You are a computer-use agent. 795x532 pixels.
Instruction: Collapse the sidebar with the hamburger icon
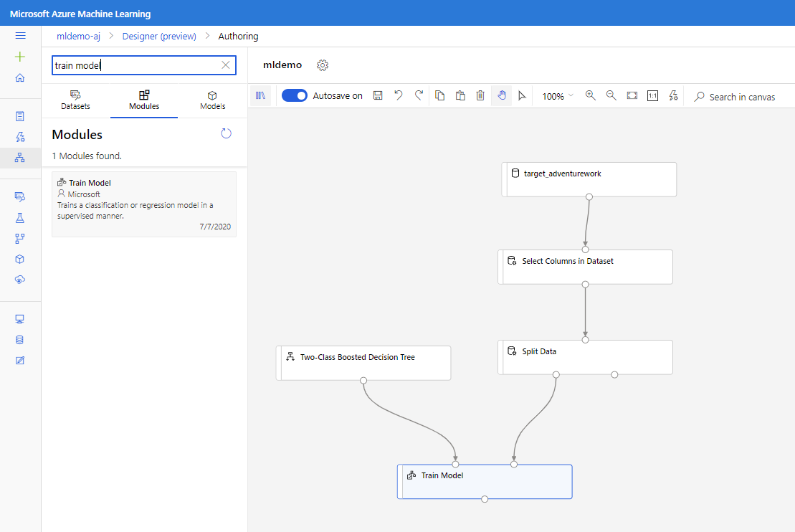point(20,35)
